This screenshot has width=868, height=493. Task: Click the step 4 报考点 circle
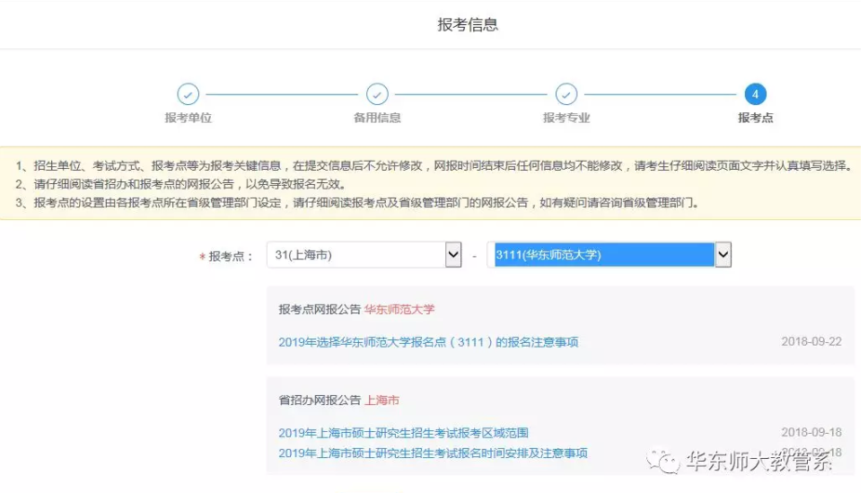(755, 94)
